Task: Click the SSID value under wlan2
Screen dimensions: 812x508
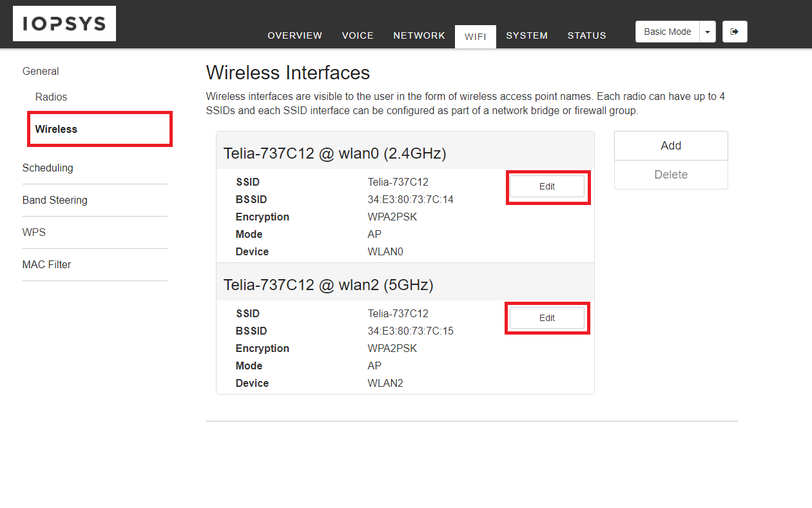Action: pyautogui.click(x=398, y=313)
